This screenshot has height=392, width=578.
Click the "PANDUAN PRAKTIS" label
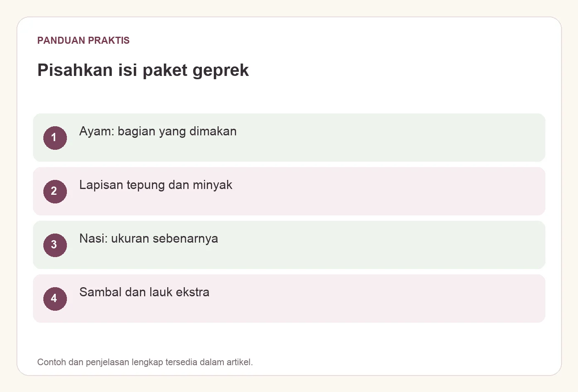(x=83, y=40)
